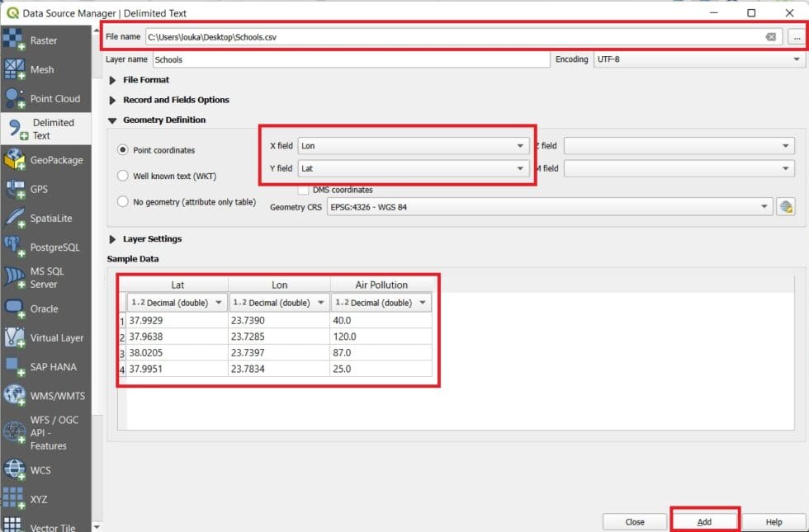The height and width of the screenshot is (532, 809).
Task: Click the CRS selector globe icon
Action: (x=785, y=207)
